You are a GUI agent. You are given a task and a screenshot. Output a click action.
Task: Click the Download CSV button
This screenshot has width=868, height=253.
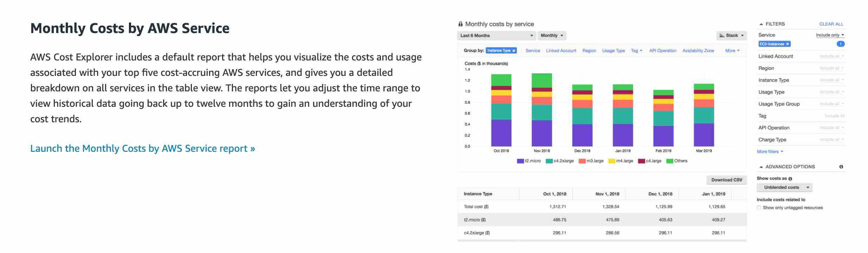pos(726,180)
